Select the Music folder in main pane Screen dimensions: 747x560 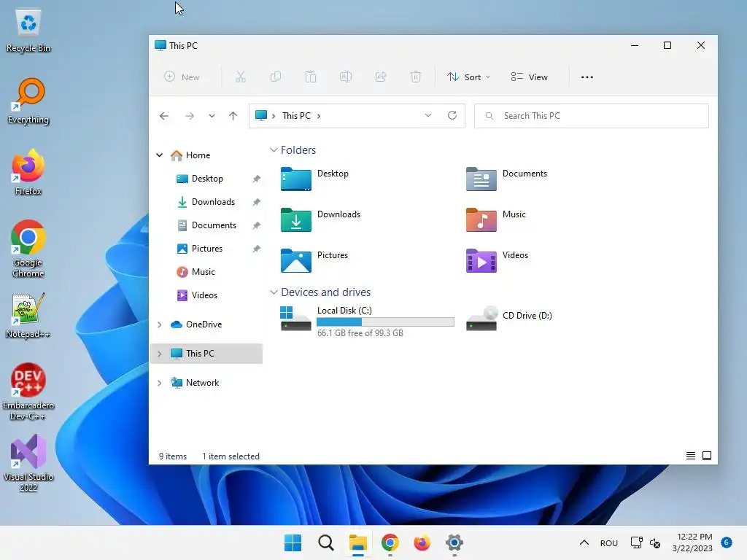point(496,219)
